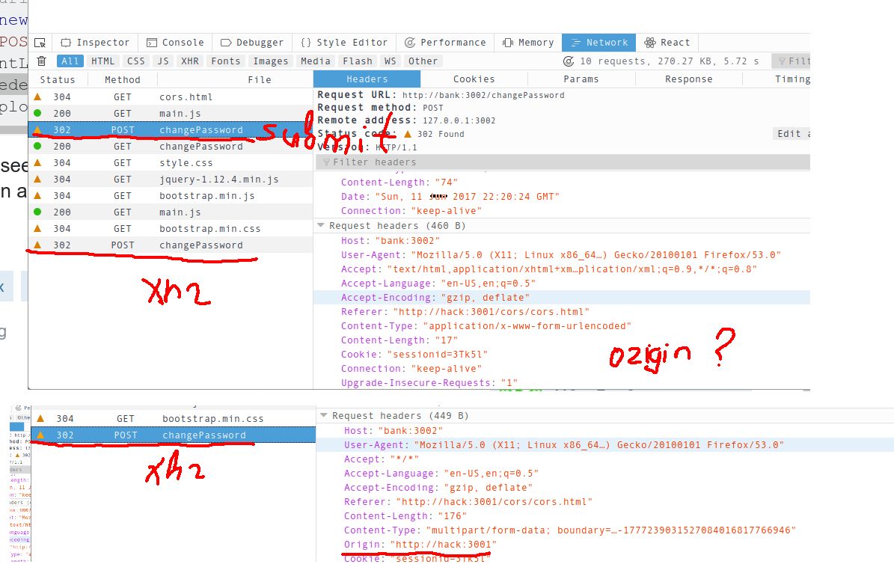Viewport: 894px width, 588px height.
Task: Toggle the HTML request filter
Action: point(103,61)
